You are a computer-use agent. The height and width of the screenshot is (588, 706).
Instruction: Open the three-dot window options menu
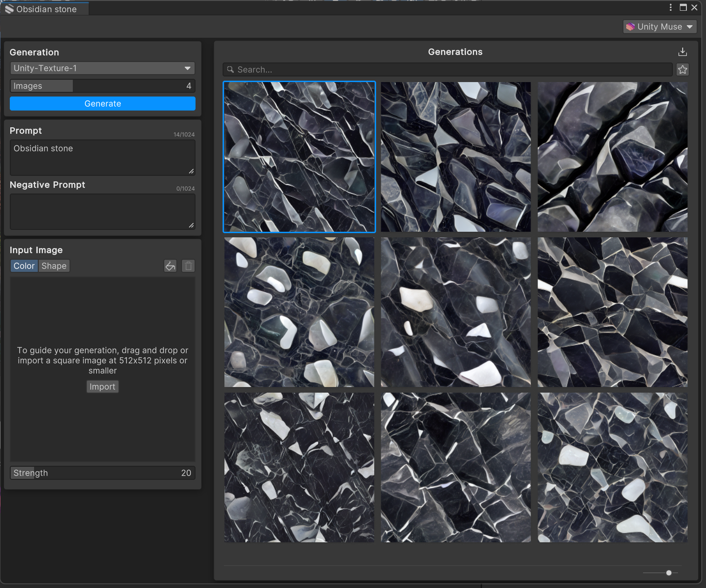(671, 7)
